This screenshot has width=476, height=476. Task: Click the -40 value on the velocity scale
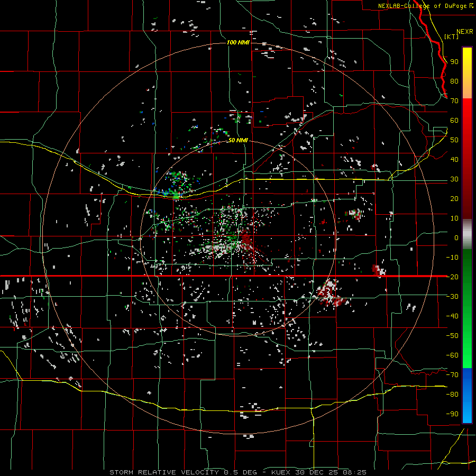[452, 316]
